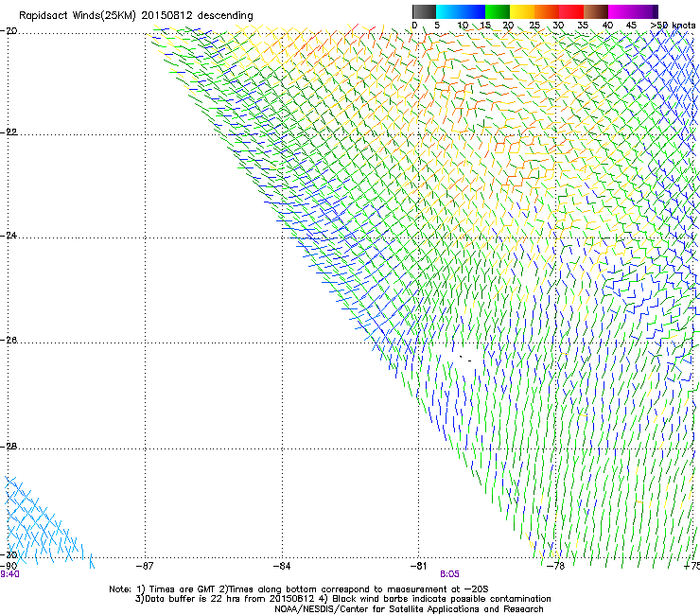This screenshot has width=700, height=615.
Task: Pick the orange 25-30 knots legend segment
Action: click(x=547, y=11)
